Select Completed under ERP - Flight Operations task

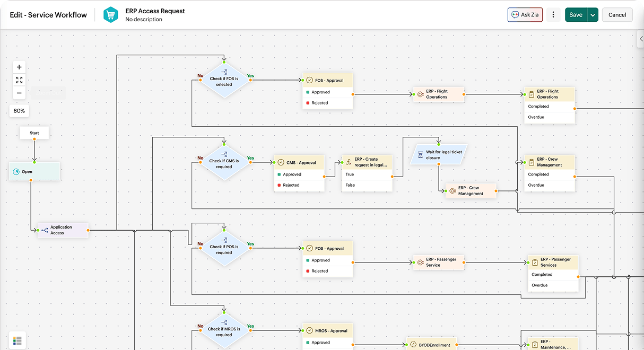click(x=549, y=106)
